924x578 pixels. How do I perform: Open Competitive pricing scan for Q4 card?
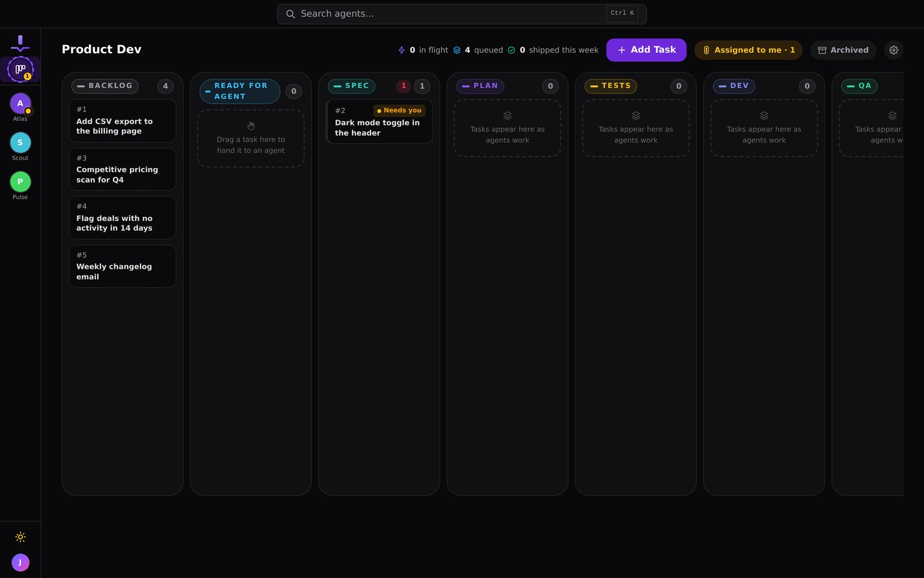pyautogui.click(x=122, y=169)
